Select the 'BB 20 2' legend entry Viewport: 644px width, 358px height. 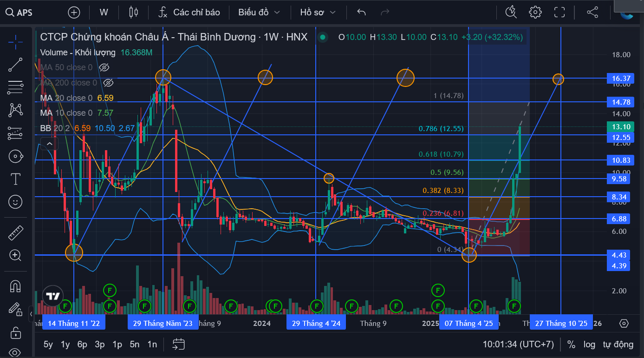click(x=55, y=128)
